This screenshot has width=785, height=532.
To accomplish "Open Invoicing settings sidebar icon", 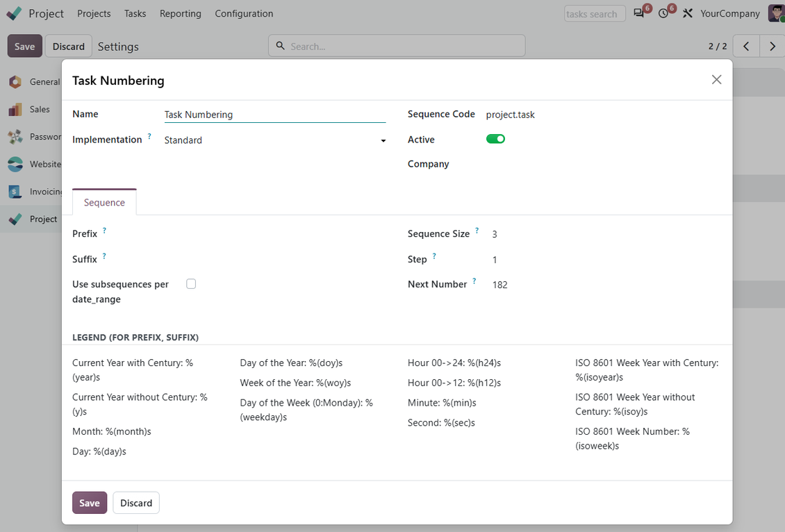I will point(15,191).
